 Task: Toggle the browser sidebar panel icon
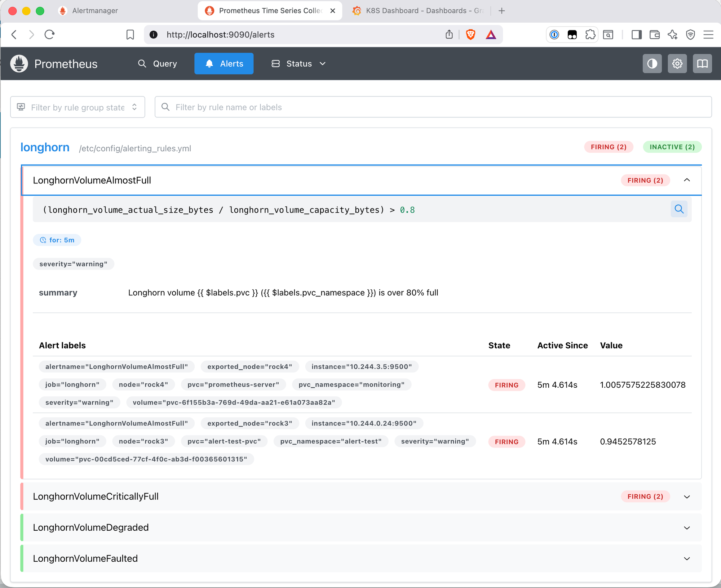[x=637, y=35]
